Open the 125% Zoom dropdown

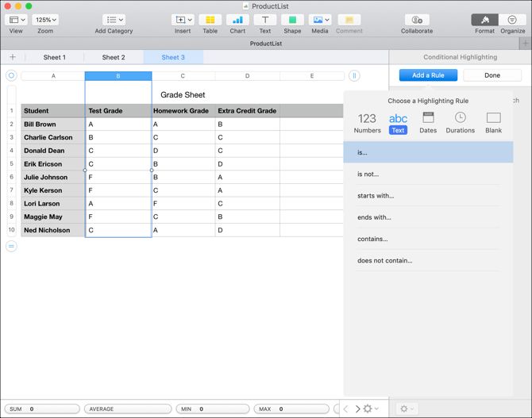pyautogui.click(x=45, y=20)
